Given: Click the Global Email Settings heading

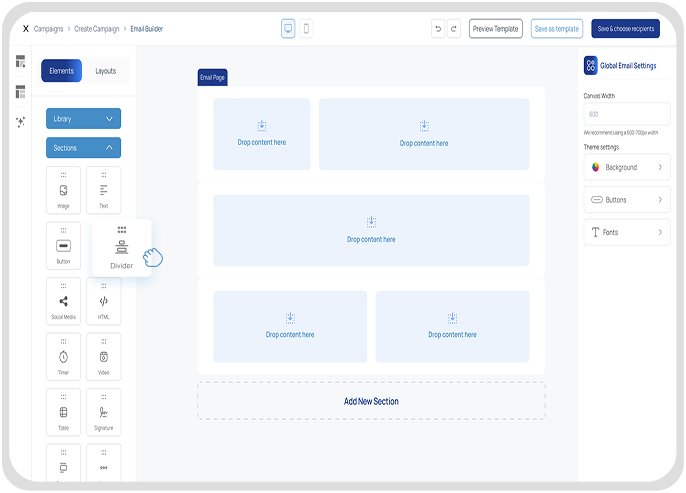Looking at the screenshot, I should coord(628,66).
